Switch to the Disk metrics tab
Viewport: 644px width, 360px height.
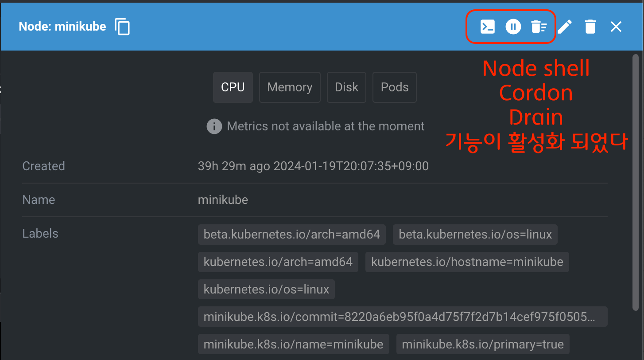click(346, 87)
